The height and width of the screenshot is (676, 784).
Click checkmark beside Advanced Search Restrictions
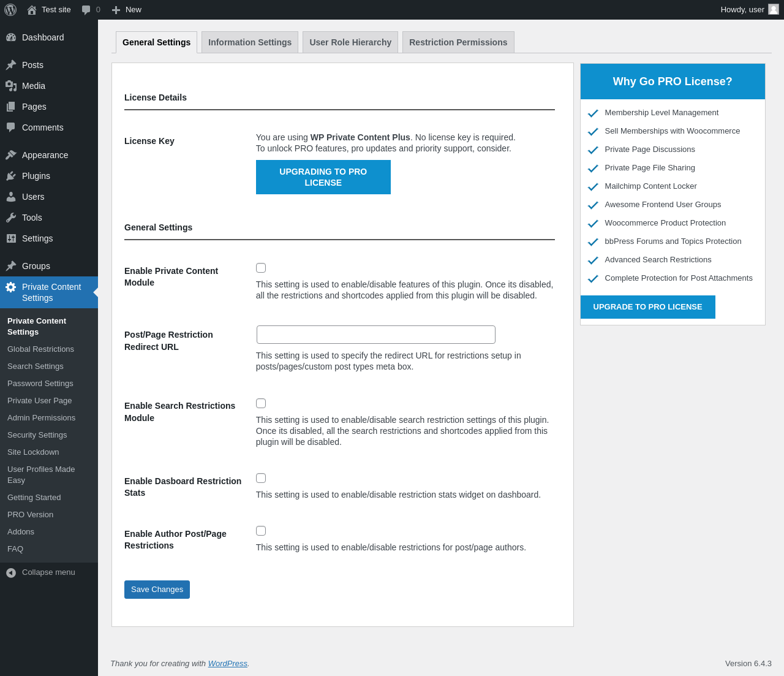tap(593, 260)
